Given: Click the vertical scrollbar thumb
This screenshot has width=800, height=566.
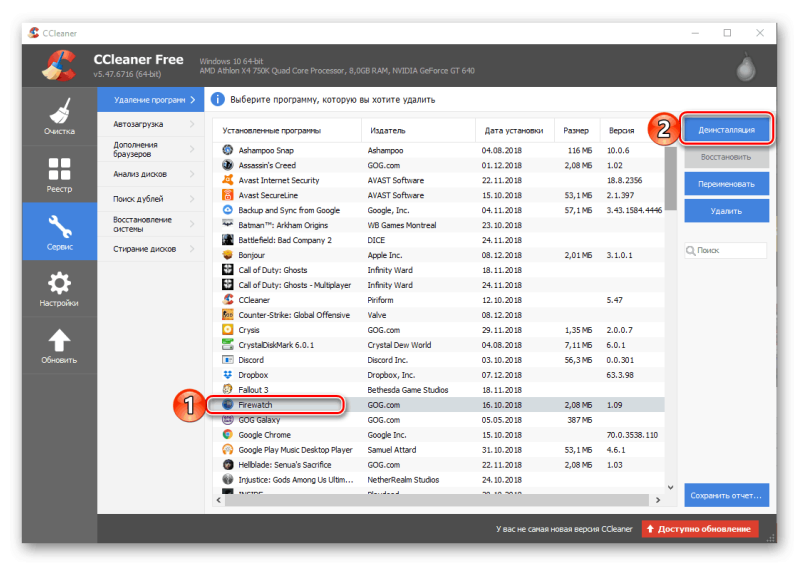Looking at the screenshot, I should pos(670,178).
